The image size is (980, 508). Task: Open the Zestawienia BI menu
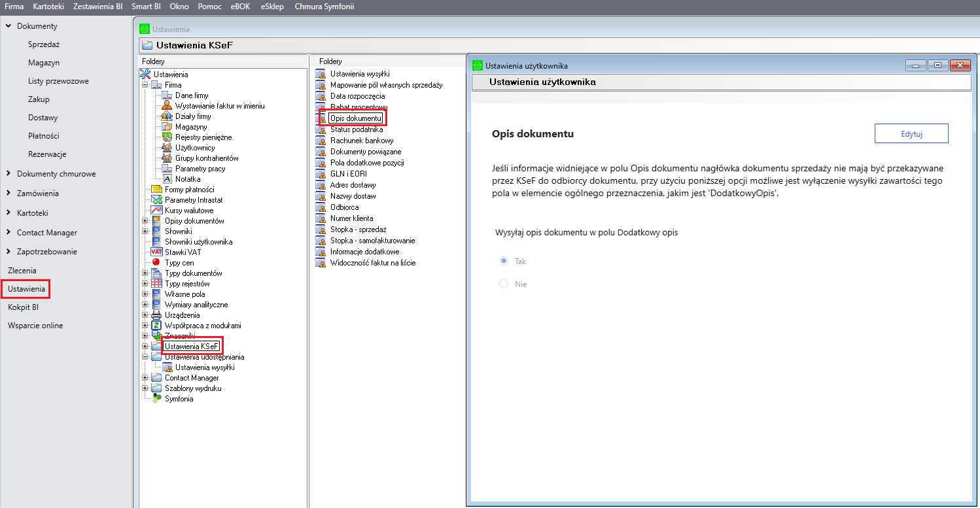pyautogui.click(x=98, y=7)
